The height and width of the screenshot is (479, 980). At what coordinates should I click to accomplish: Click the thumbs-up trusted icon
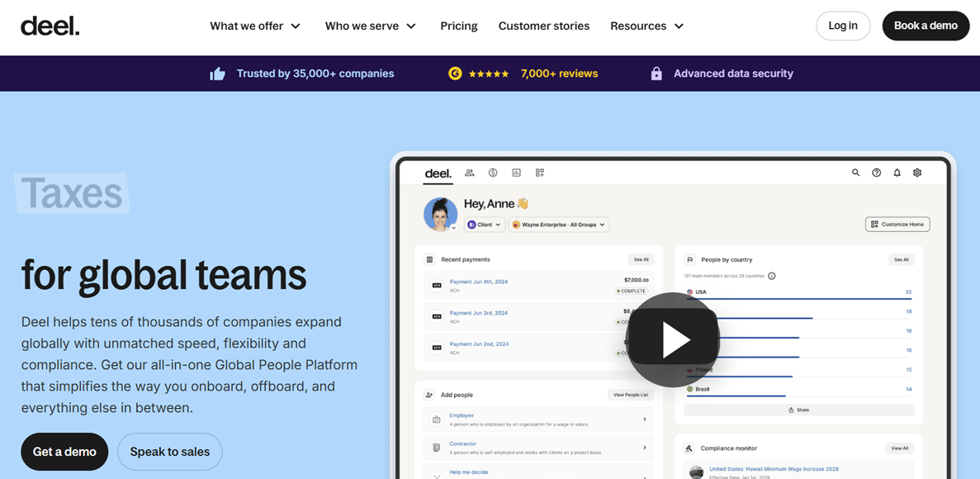217,74
